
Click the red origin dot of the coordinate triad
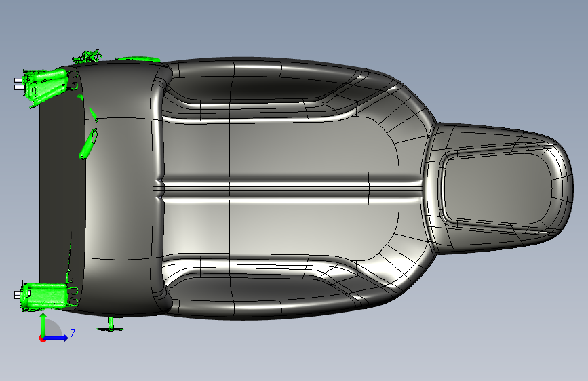(x=41, y=338)
